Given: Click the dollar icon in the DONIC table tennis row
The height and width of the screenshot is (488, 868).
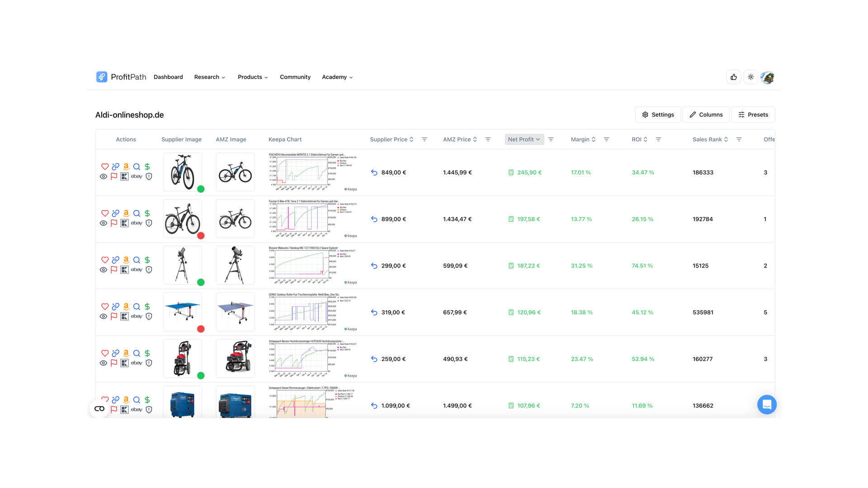Looking at the screenshot, I should click(147, 306).
